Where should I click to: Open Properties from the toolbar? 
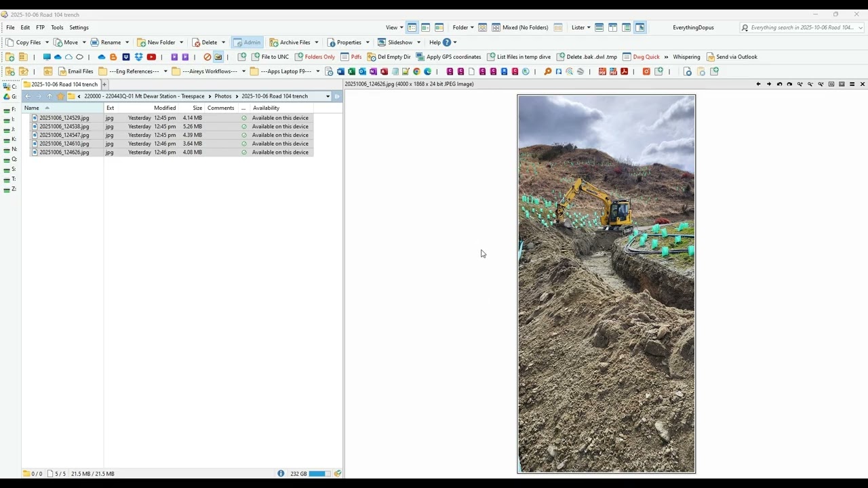point(344,42)
